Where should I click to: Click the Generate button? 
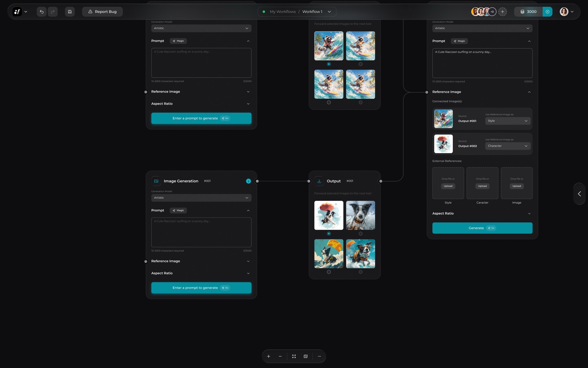point(482,228)
